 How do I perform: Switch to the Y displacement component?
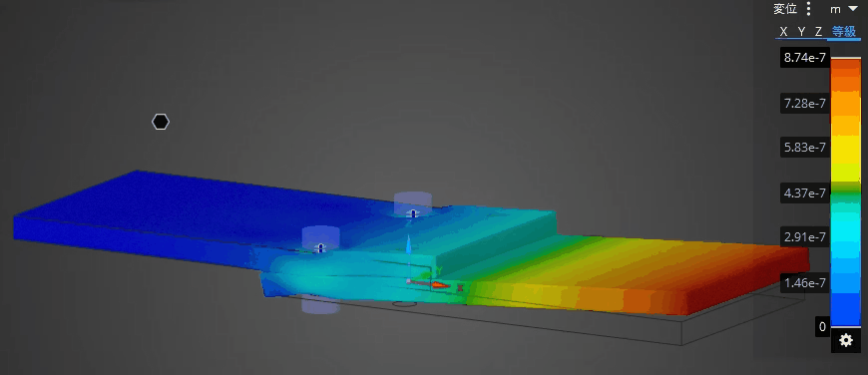click(x=801, y=32)
